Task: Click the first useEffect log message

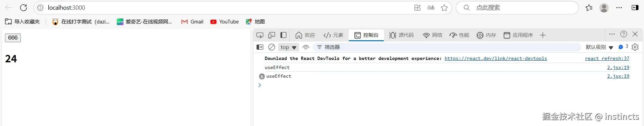Action: click(277, 67)
